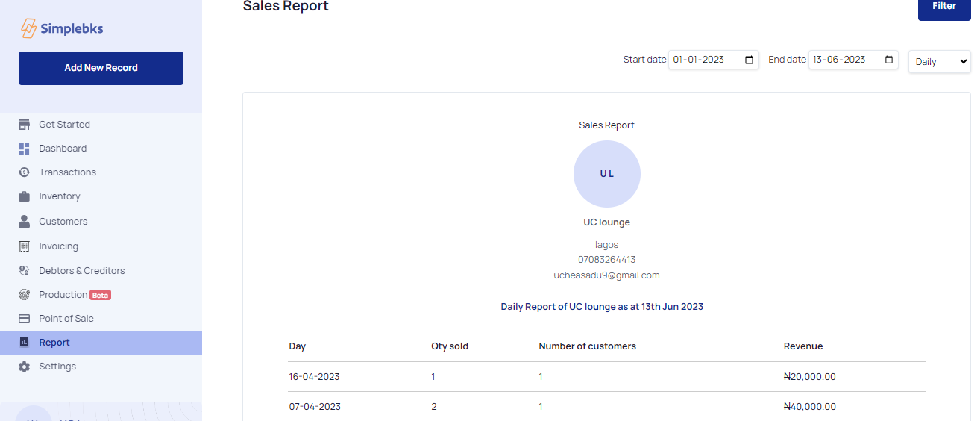Click the Filter button
Image resolution: width=980 pixels, height=421 pixels.
(943, 7)
